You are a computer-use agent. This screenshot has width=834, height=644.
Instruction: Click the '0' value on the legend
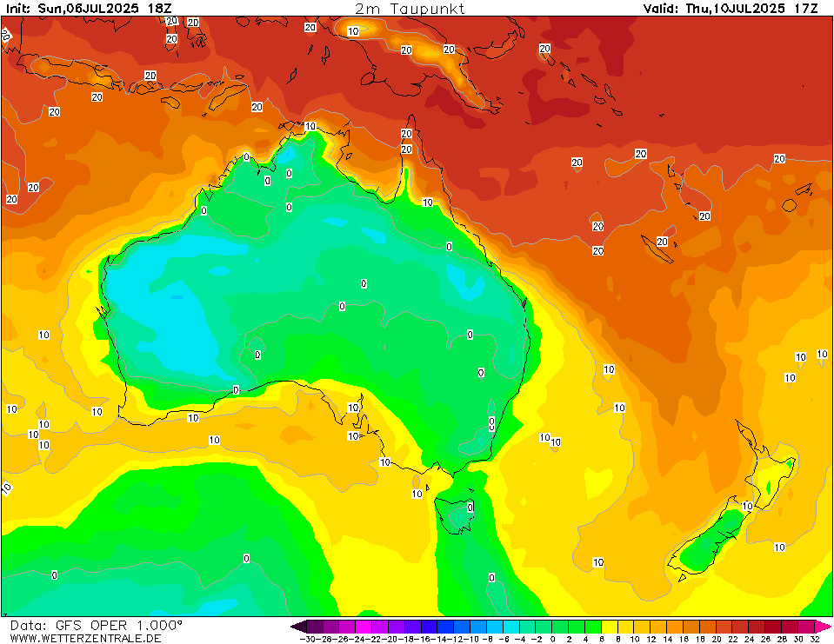552,639
